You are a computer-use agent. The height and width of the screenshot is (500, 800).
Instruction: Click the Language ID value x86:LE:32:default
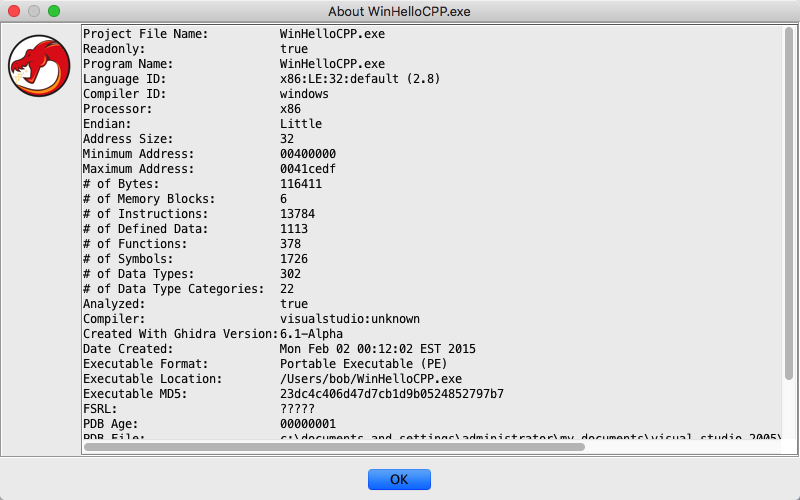tap(360, 79)
